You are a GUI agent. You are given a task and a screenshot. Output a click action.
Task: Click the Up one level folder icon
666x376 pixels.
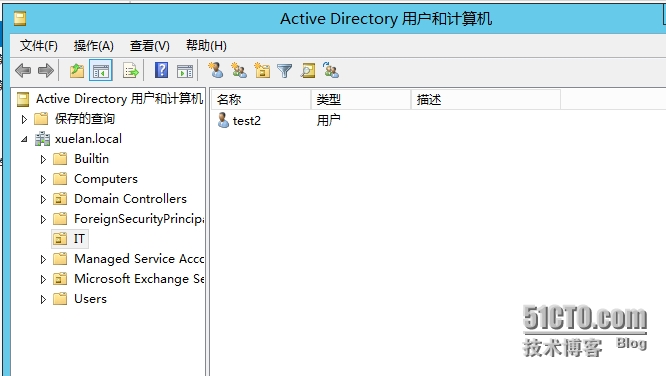(x=77, y=71)
